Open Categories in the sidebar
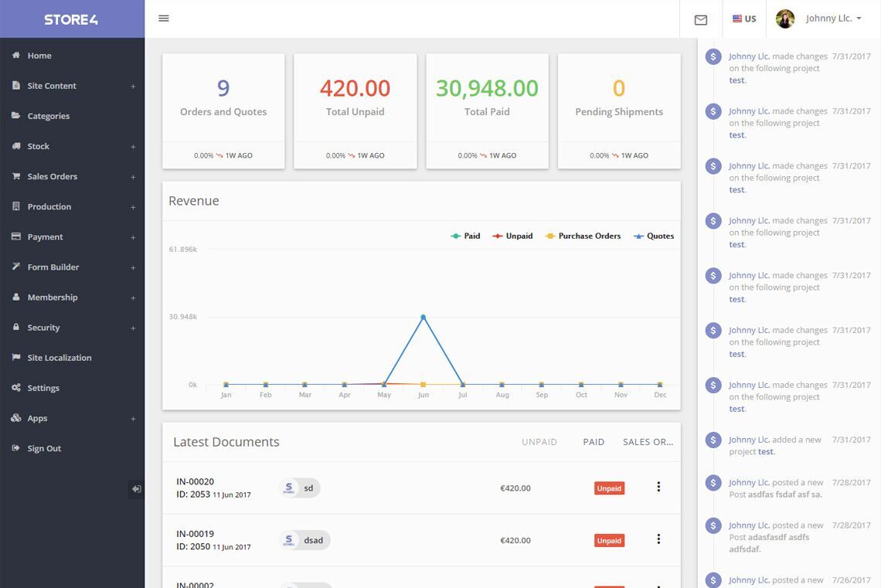 click(x=49, y=116)
